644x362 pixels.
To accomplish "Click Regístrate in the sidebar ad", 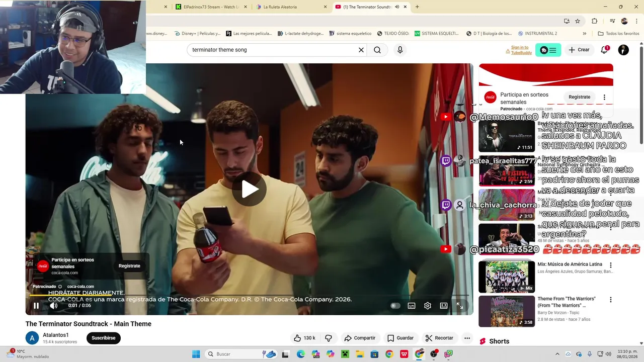I will pos(579,97).
